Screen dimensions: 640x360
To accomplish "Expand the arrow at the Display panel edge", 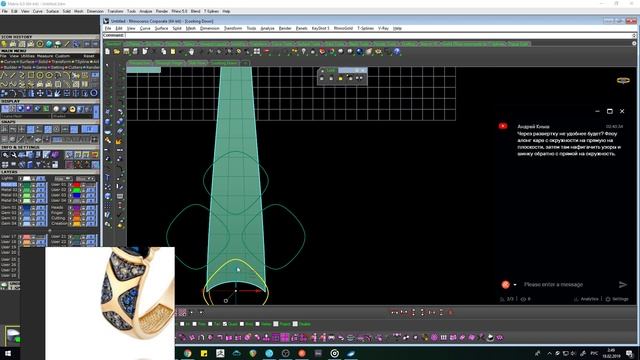I will (x=96, y=111).
